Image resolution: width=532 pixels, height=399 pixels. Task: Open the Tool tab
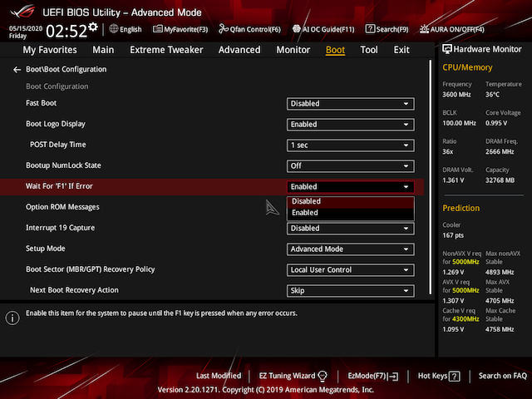[x=369, y=50]
